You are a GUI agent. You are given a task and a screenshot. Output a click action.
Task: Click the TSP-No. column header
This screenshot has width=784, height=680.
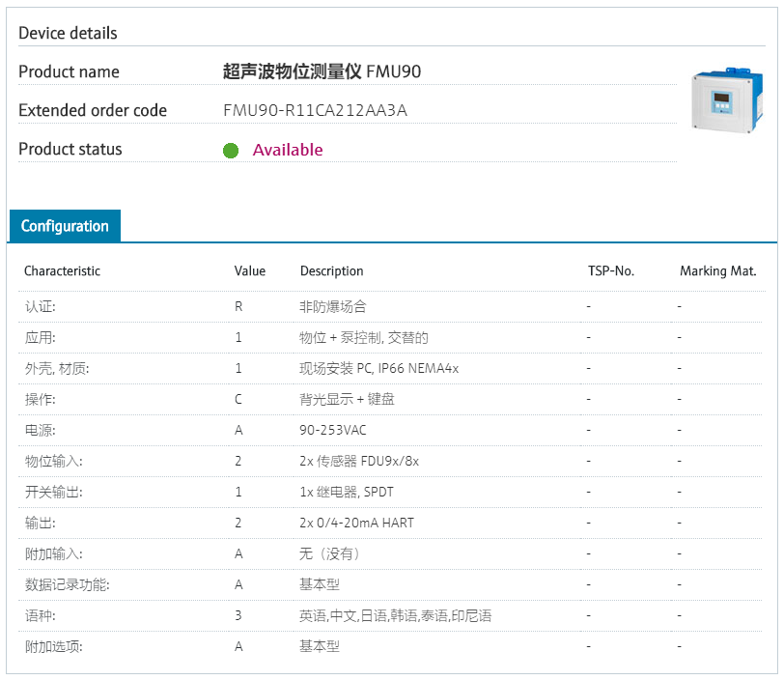611,271
